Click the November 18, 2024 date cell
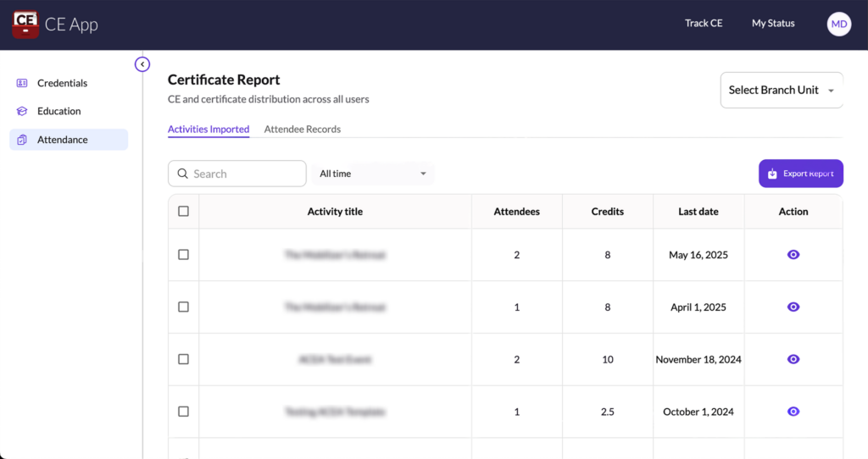The height and width of the screenshot is (459, 868). pyautogui.click(x=698, y=359)
